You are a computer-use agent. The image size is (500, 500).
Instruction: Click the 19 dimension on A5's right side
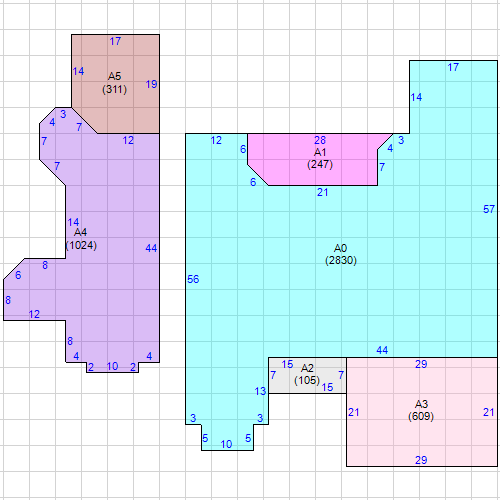pyautogui.click(x=151, y=84)
